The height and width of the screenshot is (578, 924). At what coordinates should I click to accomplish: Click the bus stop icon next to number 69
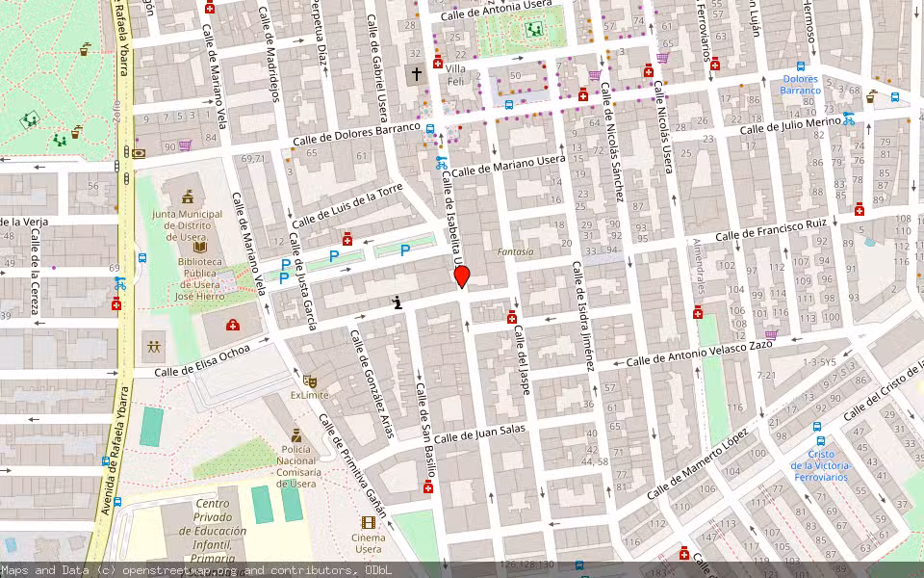point(142,258)
